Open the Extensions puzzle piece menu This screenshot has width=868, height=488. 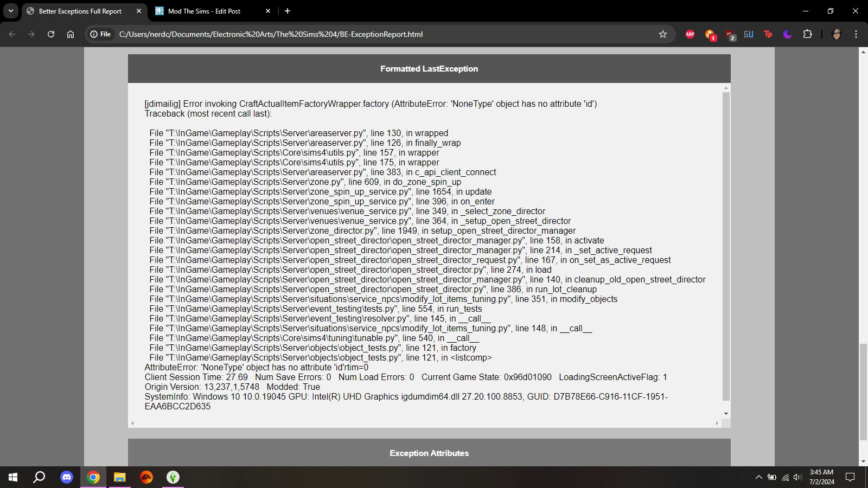click(x=807, y=34)
